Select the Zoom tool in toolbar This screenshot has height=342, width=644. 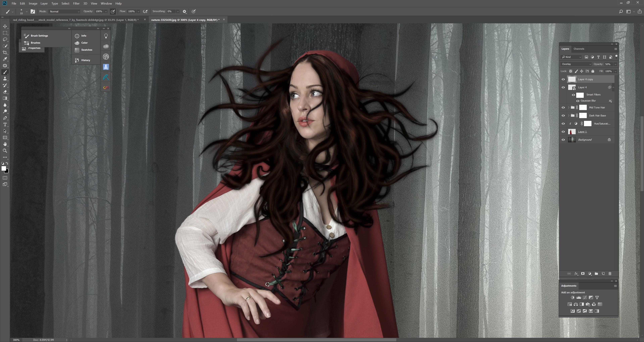pos(5,151)
